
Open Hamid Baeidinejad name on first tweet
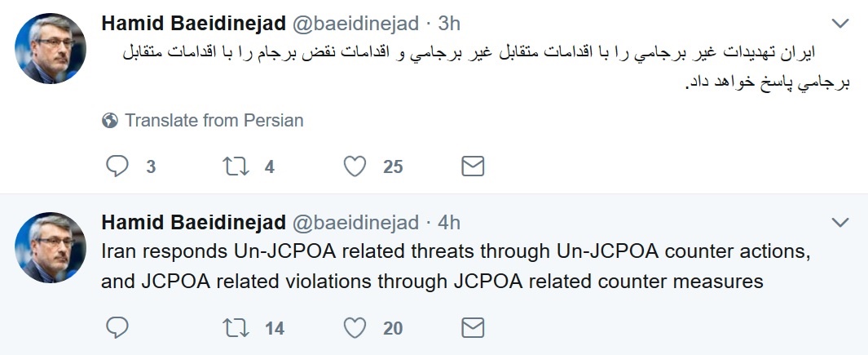coord(194,24)
